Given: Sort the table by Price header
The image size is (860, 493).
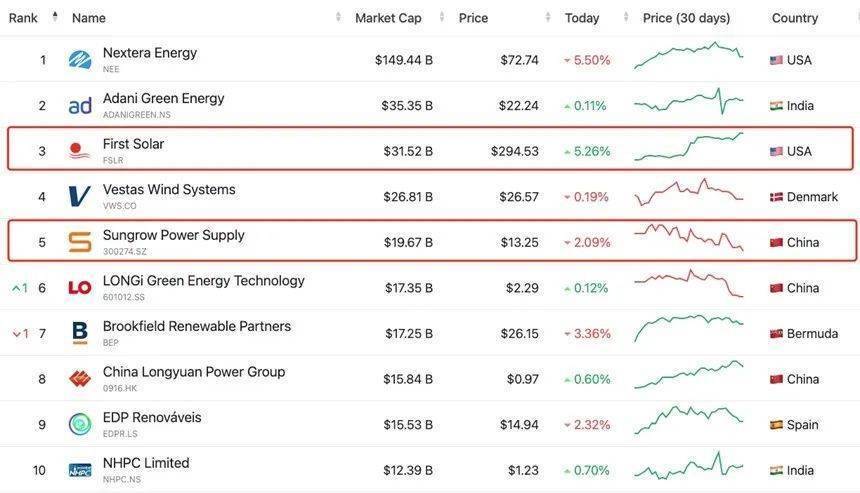Looking at the screenshot, I should click(x=474, y=18).
